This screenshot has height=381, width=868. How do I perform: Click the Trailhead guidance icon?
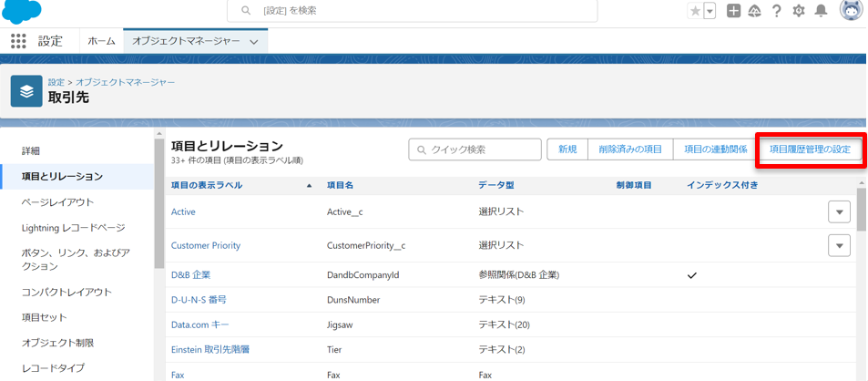click(754, 11)
